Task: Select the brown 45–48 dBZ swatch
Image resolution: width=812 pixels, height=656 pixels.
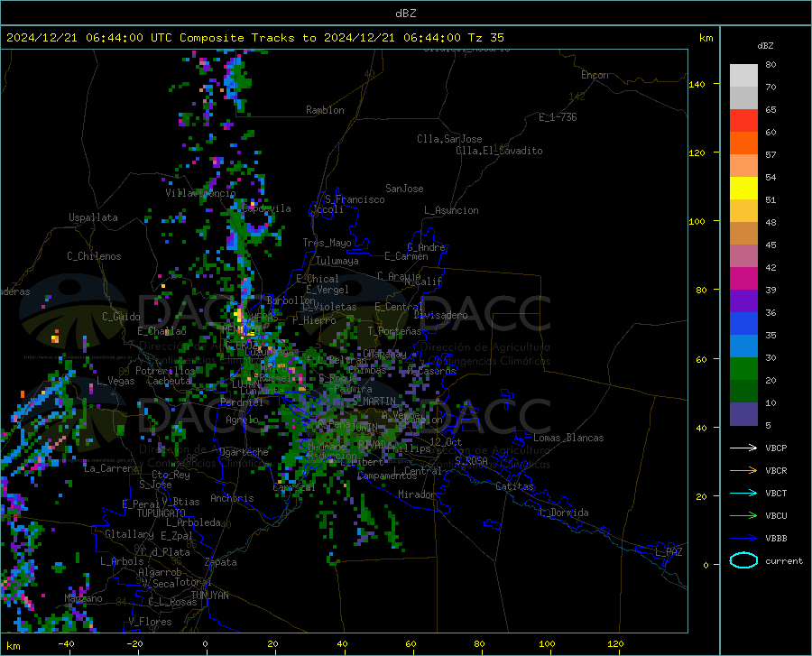Action: (743, 234)
